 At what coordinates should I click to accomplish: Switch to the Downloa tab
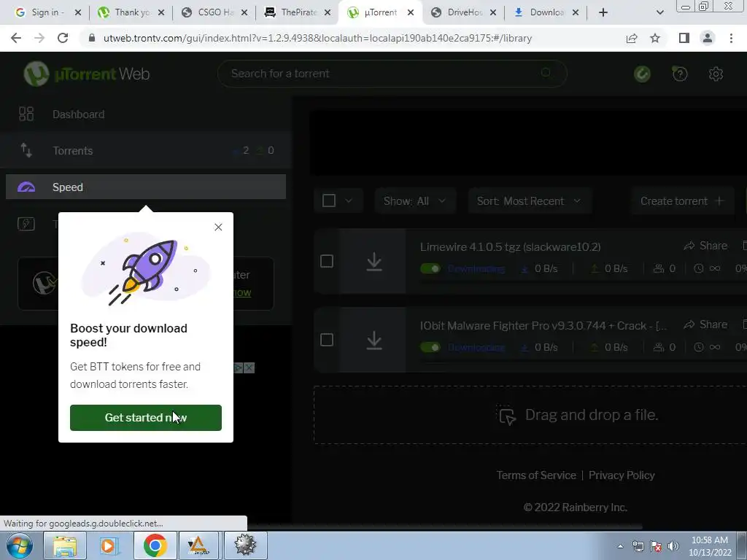pyautogui.click(x=546, y=12)
